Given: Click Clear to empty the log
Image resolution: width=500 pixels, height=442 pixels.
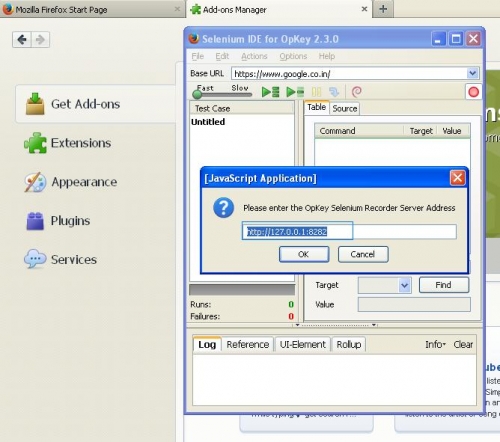Looking at the screenshot, I should tap(463, 344).
